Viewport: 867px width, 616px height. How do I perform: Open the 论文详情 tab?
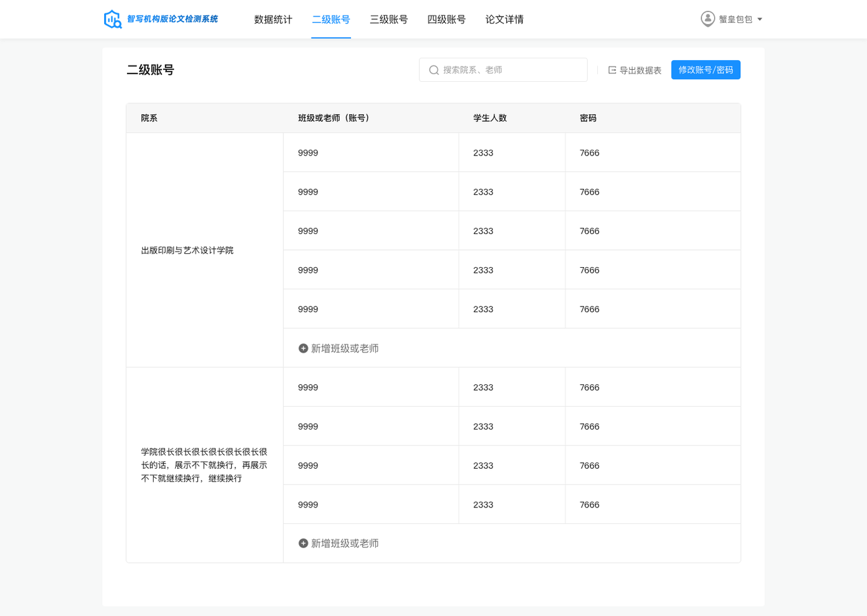(505, 20)
